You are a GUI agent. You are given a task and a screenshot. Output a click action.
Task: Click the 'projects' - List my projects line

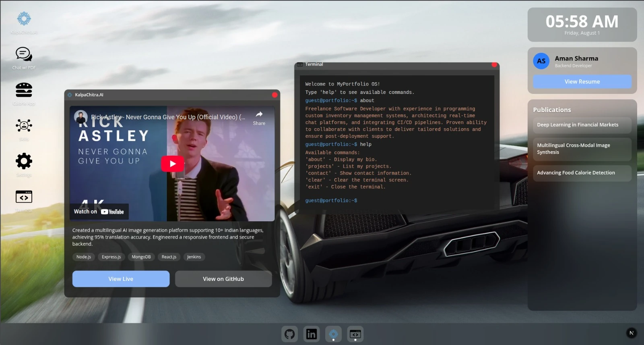[348, 166]
